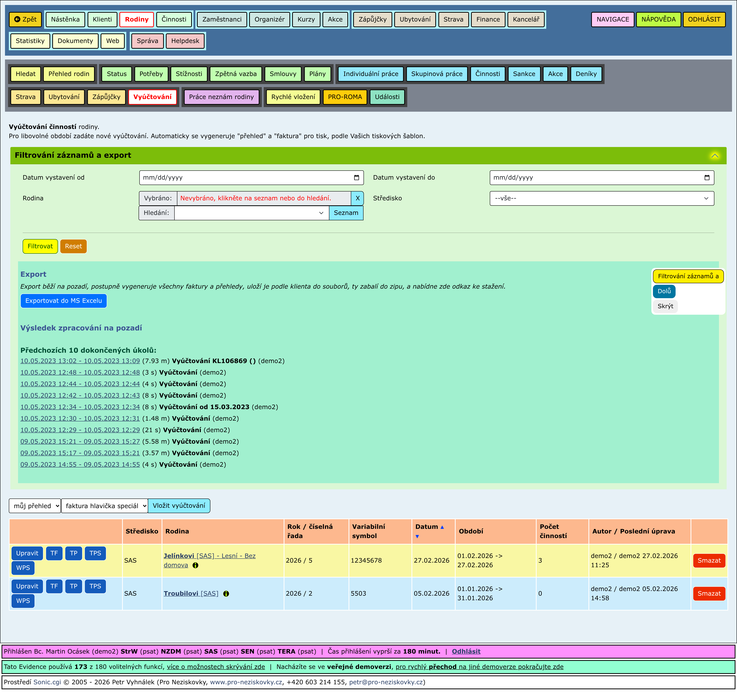Viewport: 737px width, 700px height.
Task: Delete the Jelínkovi billing with Smazat
Action: pyautogui.click(x=709, y=560)
